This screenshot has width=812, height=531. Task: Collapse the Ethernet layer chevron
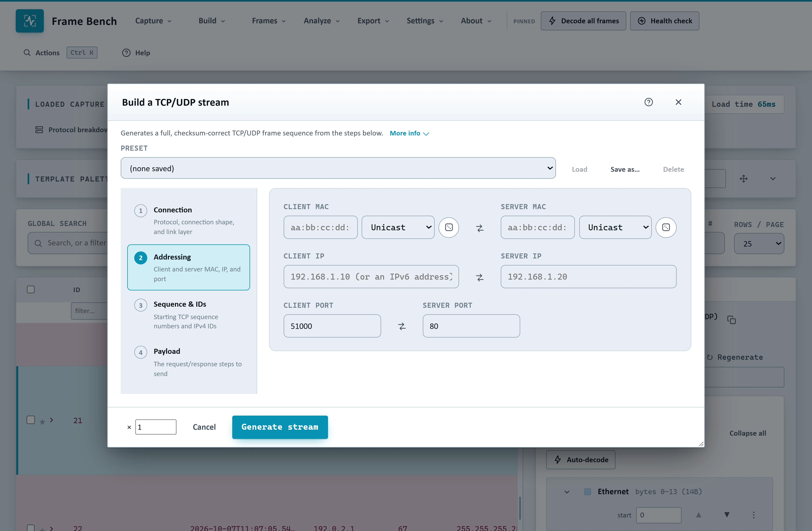(567, 492)
